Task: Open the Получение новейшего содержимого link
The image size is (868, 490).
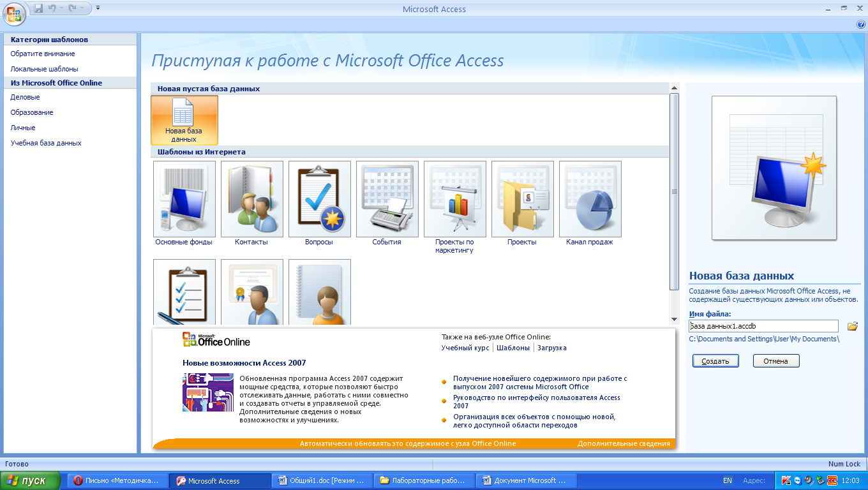Action: click(540, 383)
